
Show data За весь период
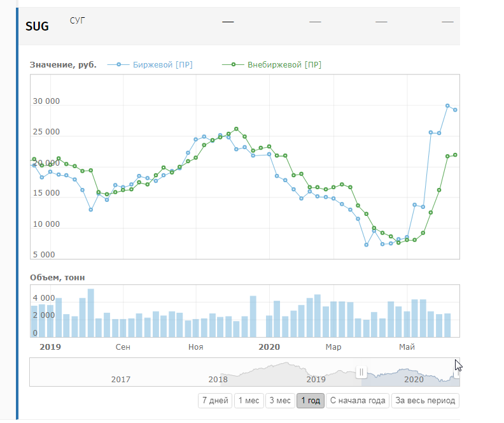coord(425,401)
